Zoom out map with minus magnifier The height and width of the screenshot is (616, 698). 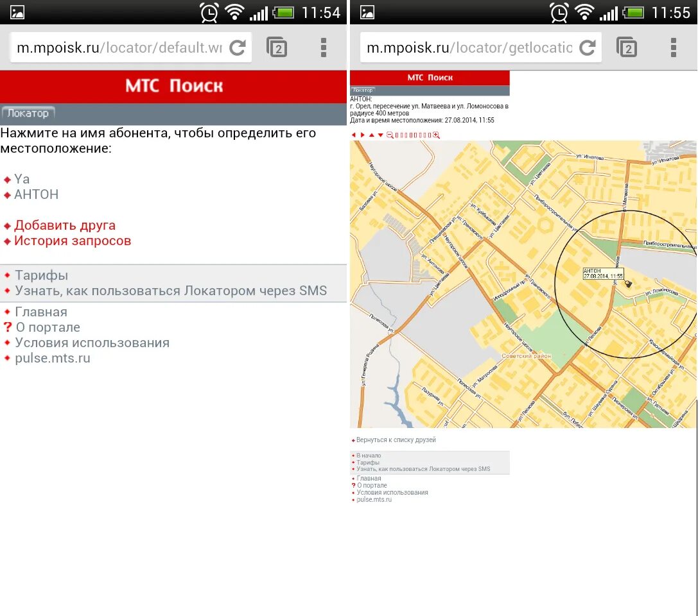(390, 135)
